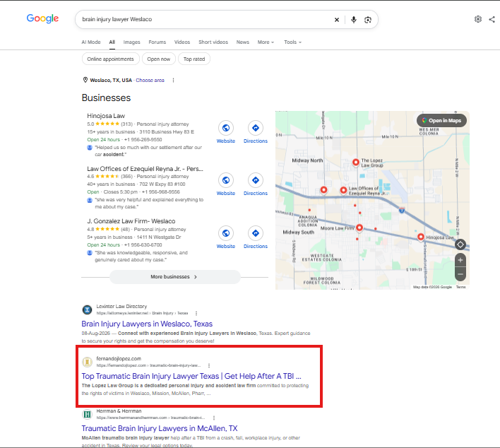Open Brain Injury Lawyers in Weslaco, Texas result

(x=147, y=324)
